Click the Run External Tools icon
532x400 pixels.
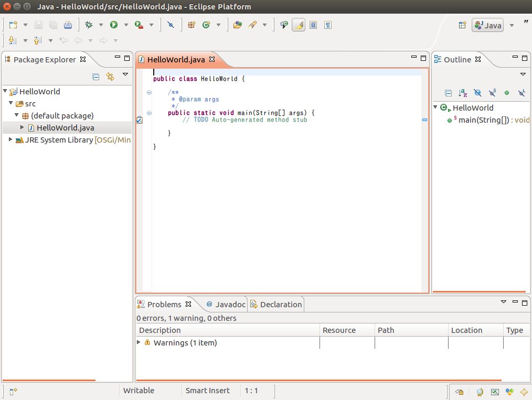139,25
